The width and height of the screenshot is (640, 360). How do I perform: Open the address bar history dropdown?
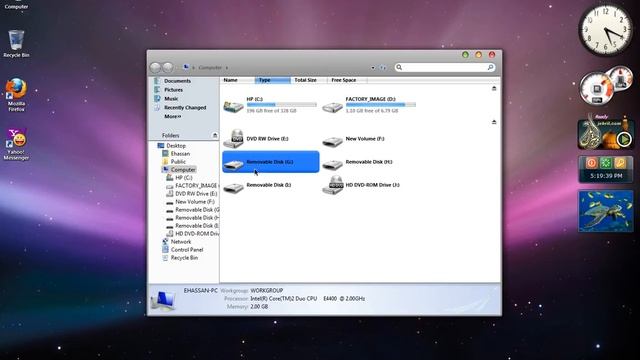click(373, 68)
